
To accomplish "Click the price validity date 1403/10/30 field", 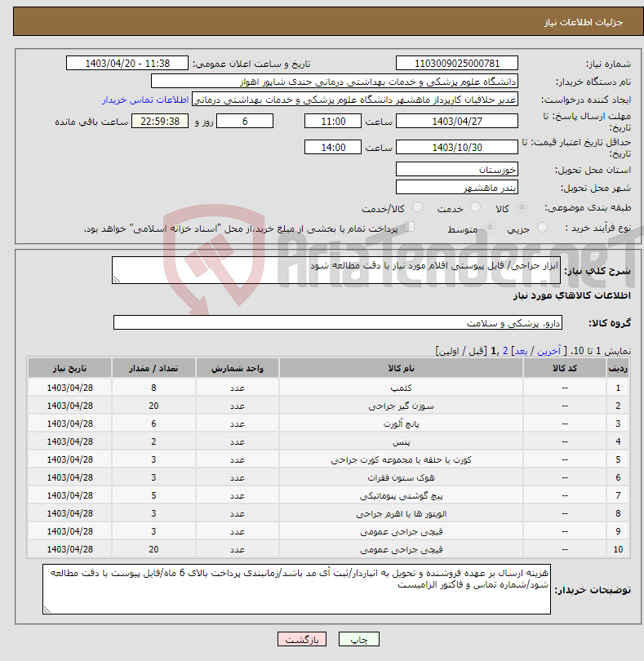I will click(x=457, y=148).
